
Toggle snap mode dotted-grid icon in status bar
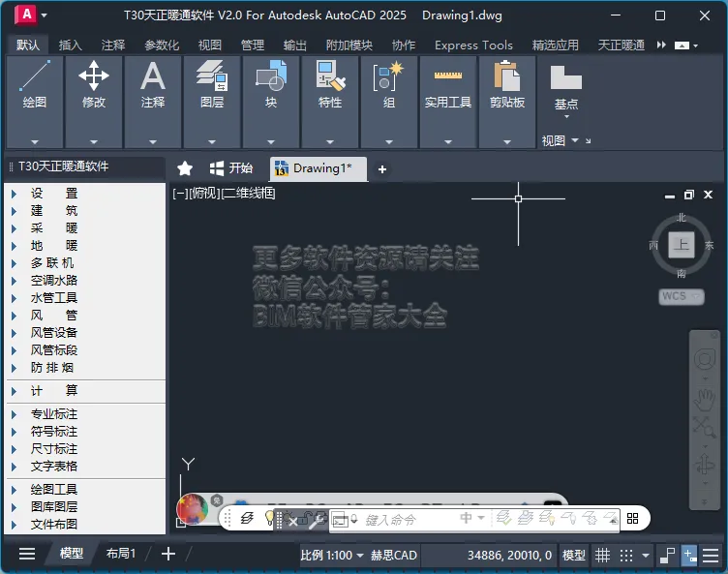pos(626,556)
